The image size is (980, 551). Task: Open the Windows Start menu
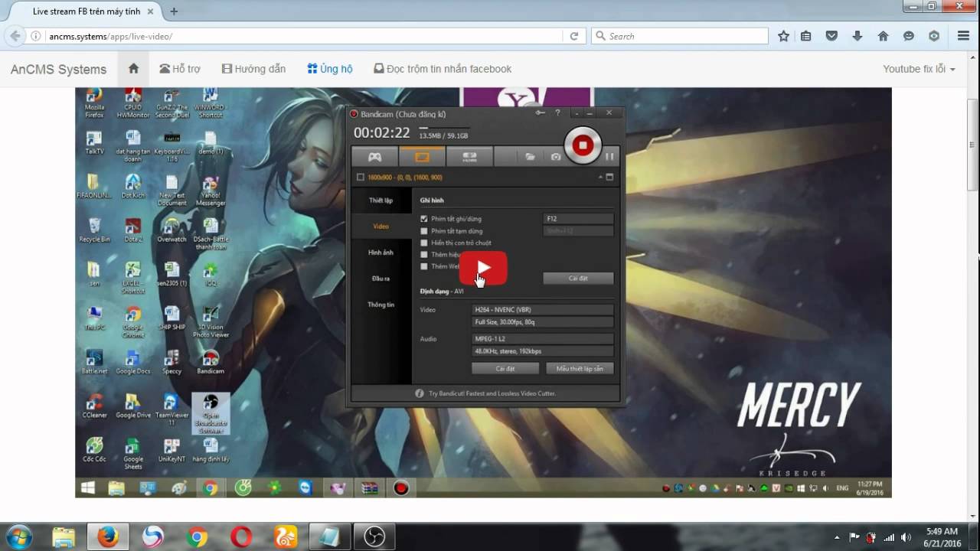tap(18, 537)
